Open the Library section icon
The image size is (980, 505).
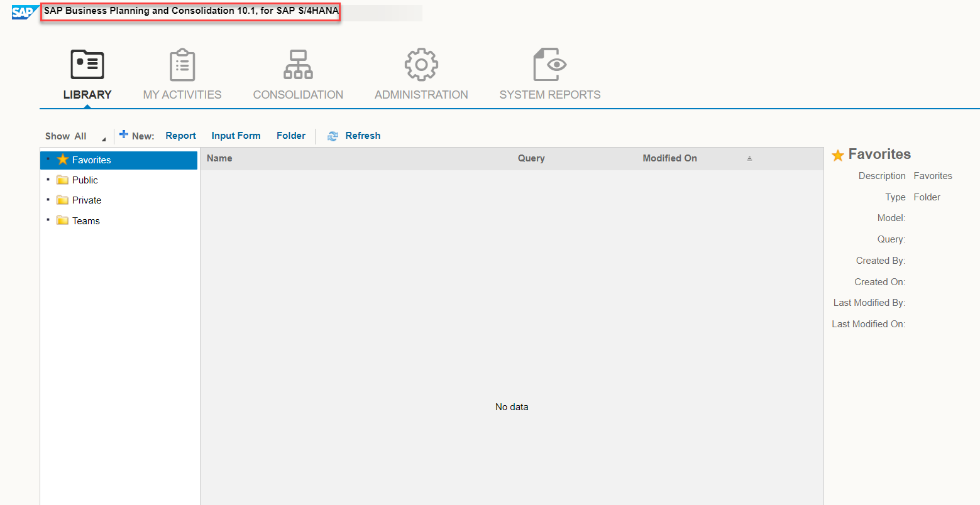pos(87,65)
